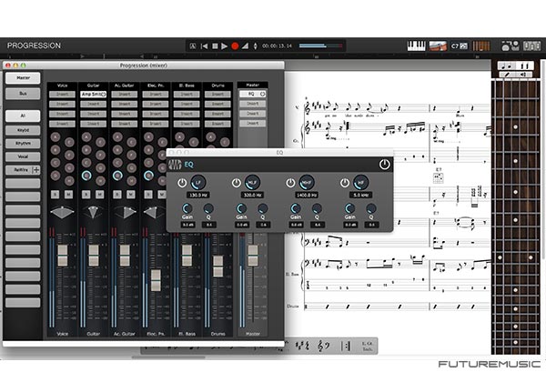Open the first Insert slot on Voice

[x=62, y=95]
